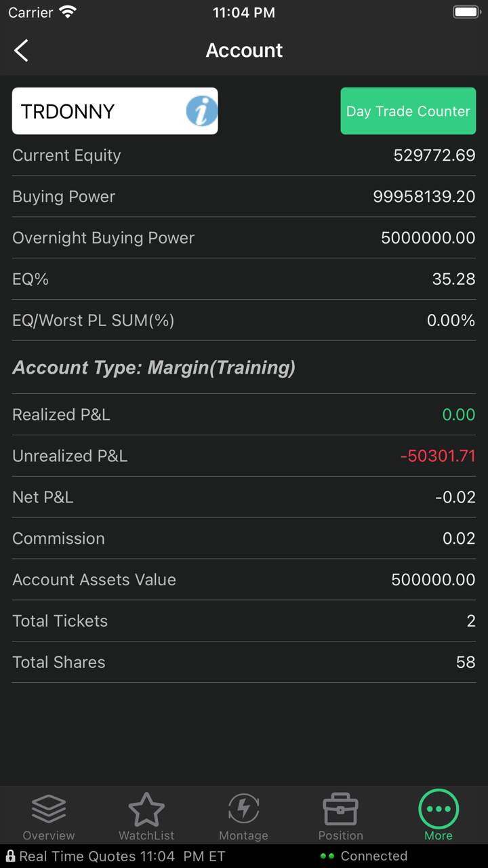Tap the blue account info icon
The image size is (488, 868).
pyautogui.click(x=201, y=111)
